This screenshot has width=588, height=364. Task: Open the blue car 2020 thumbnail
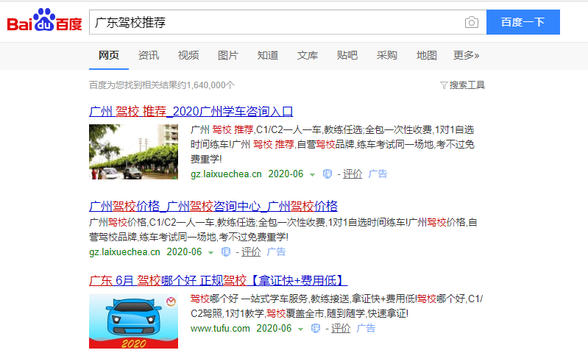133,321
